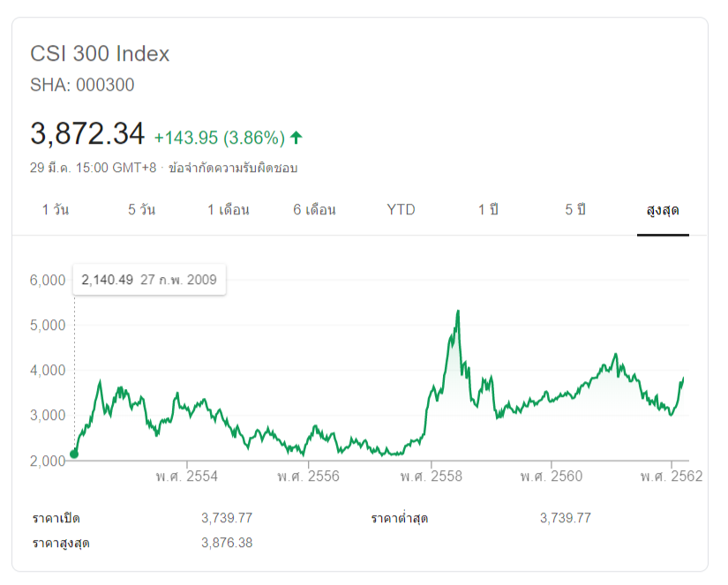Click the +143.95 (3.86%) change value
This screenshot has width=728, height=585.
[x=219, y=138]
